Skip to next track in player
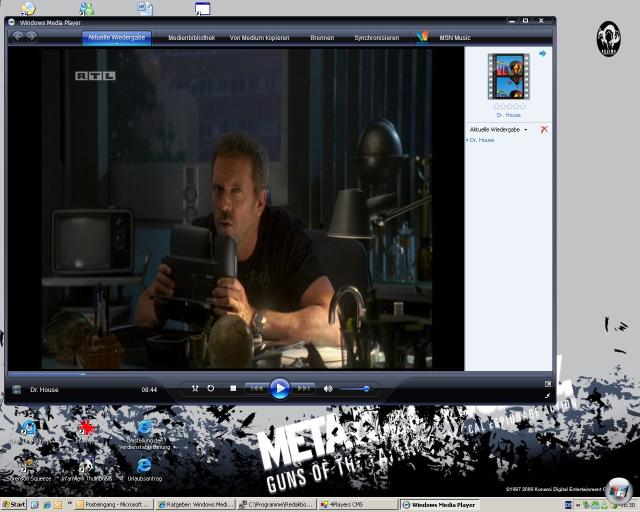The width and height of the screenshot is (640, 512). click(303, 388)
